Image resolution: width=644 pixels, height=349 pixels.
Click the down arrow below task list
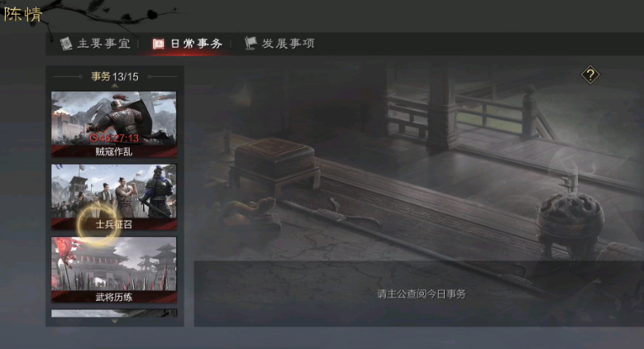[x=115, y=321]
